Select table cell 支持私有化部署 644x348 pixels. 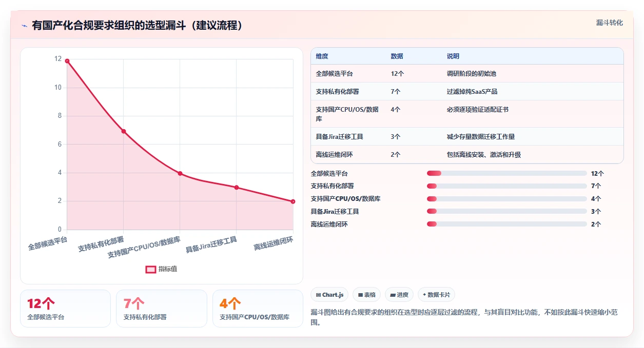(338, 92)
